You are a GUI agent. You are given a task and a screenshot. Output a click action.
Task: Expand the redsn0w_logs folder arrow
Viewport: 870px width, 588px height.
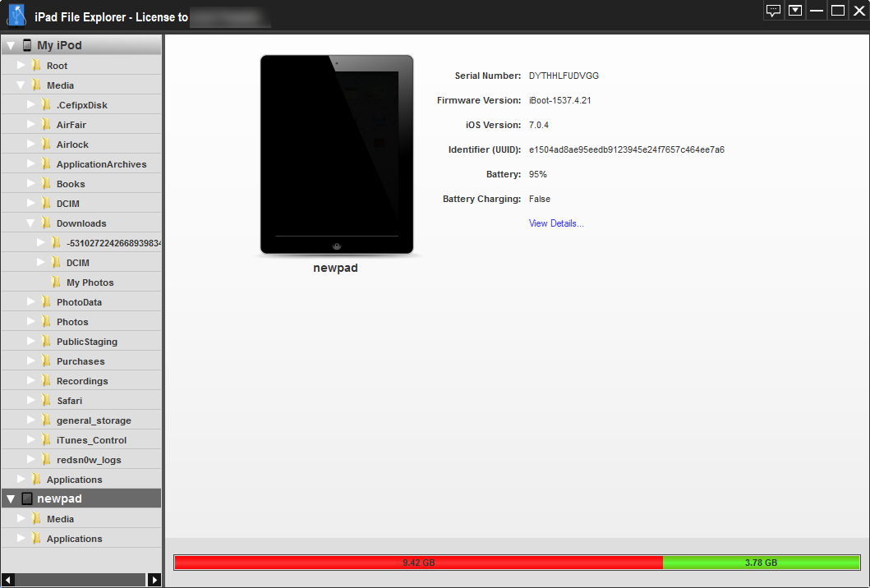pos(31,459)
